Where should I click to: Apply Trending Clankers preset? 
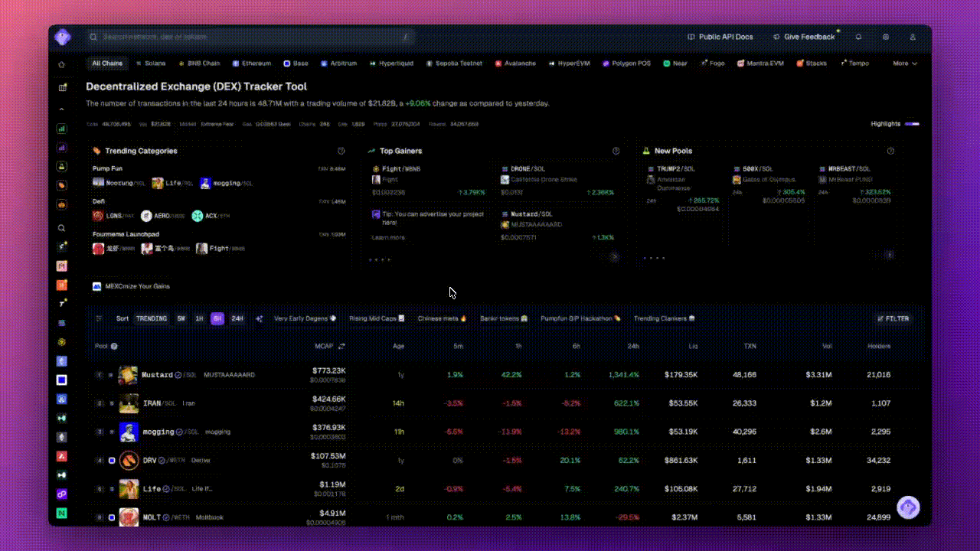point(665,318)
